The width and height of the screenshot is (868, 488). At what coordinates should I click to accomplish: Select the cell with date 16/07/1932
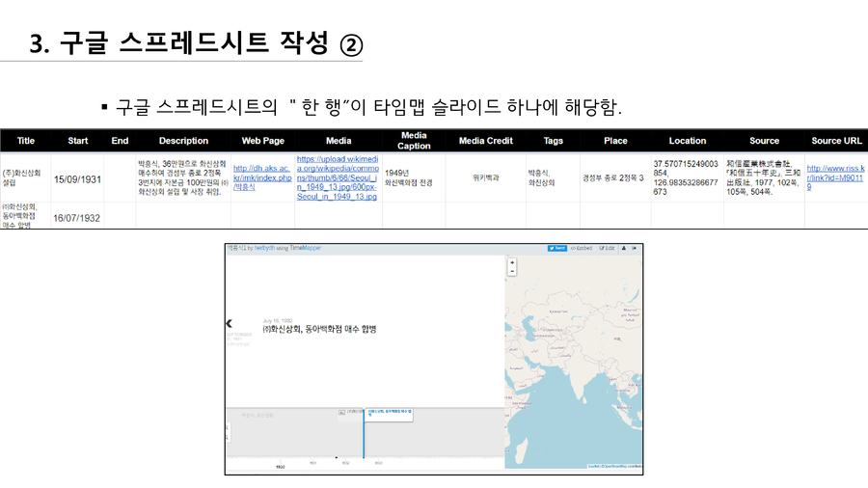[x=77, y=216]
